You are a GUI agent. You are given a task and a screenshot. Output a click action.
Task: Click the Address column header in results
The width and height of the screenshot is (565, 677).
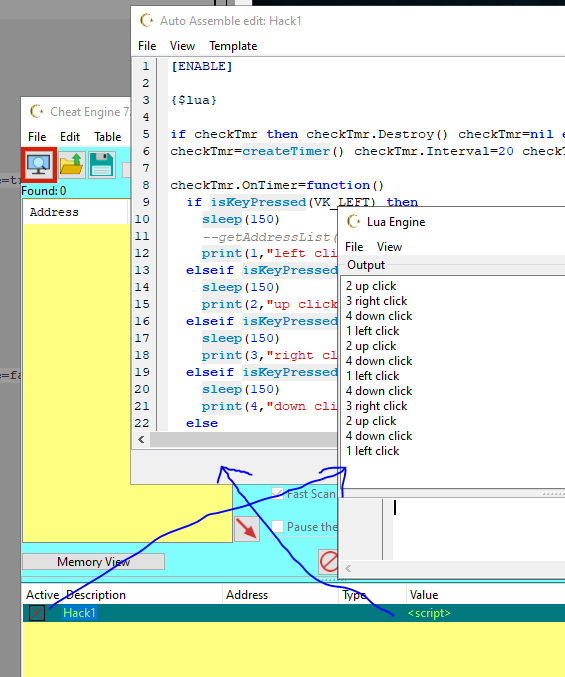(76, 212)
